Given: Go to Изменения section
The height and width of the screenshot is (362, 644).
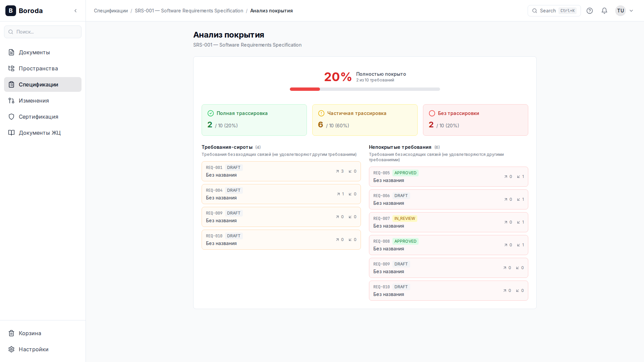Looking at the screenshot, I should (x=34, y=101).
